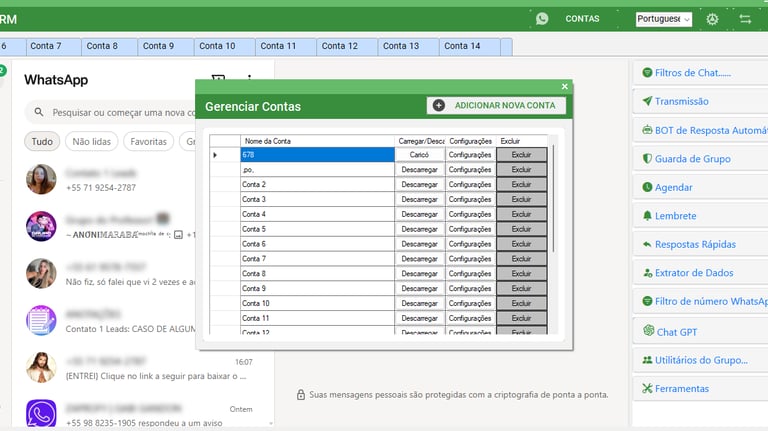Click the Filtro de número WhatsApp icon

pyautogui.click(x=647, y=301)
